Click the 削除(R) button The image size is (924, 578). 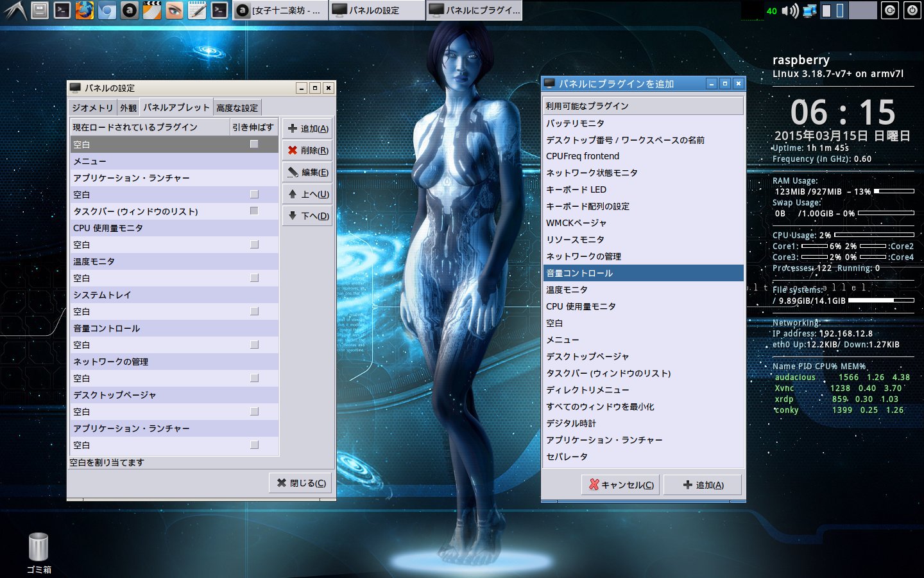click(307, 150)
